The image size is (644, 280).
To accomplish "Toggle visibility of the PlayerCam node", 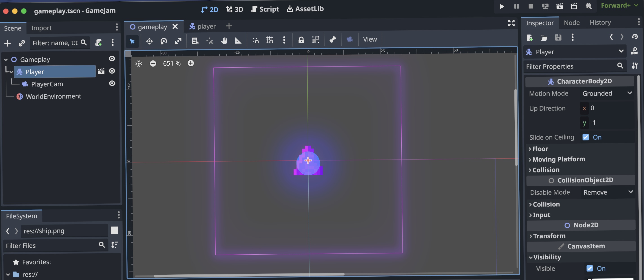I will click(x=112, y=83).
